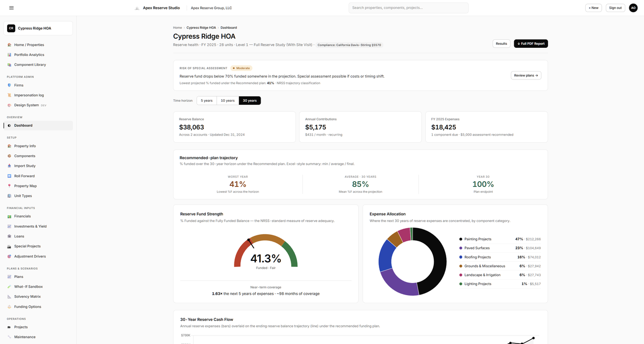This screenshot has height=344, width=644.
Task: Click the Paved Surfaces legend dot
Action: coord(461,248)
